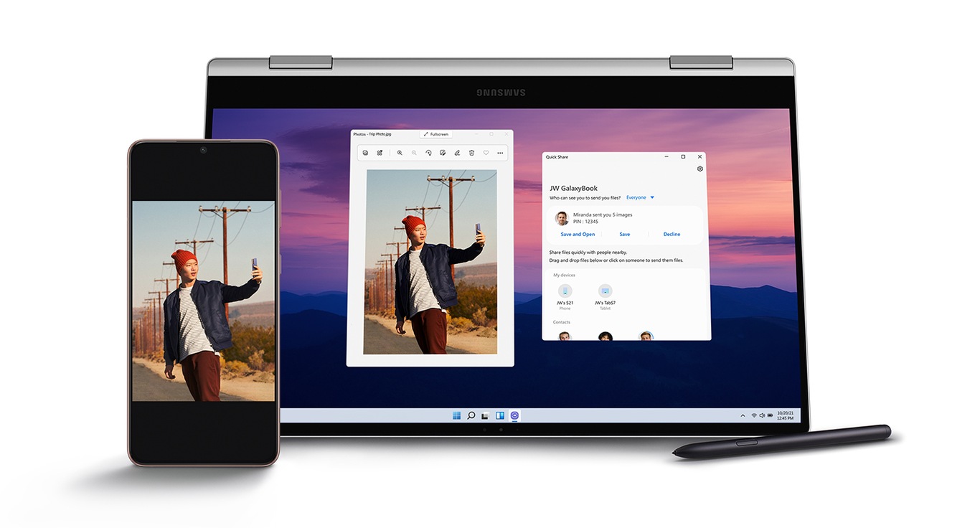The image size is (980, 528).
Task: Zoom out of the photo in Photos
Action: coord(414,153)
